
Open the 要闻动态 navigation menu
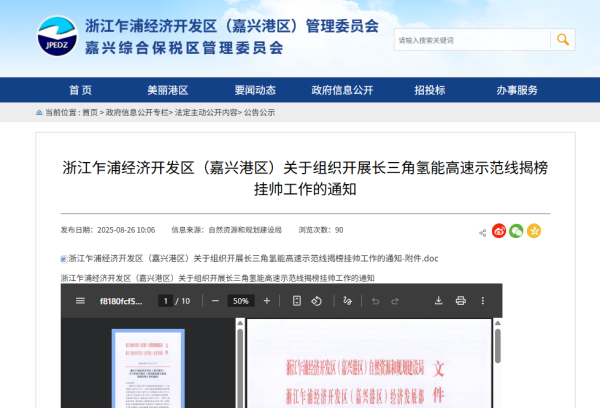click(255, 90)
